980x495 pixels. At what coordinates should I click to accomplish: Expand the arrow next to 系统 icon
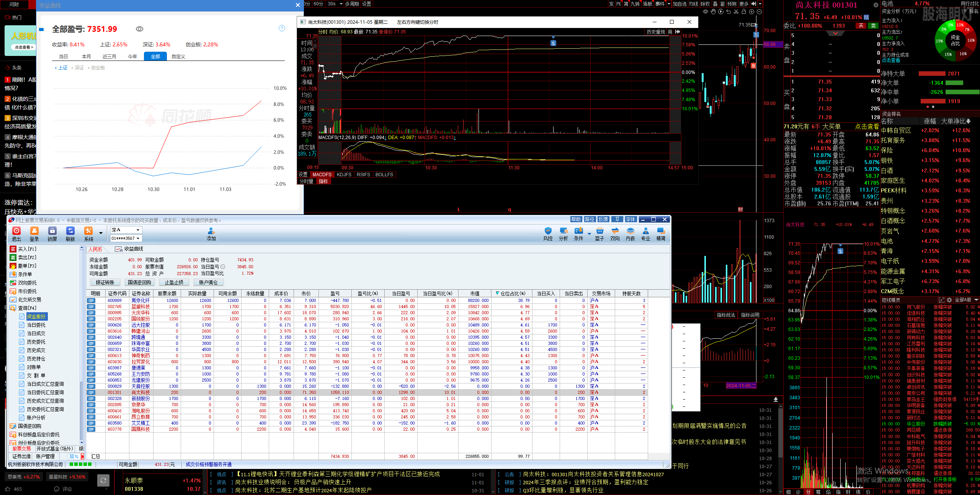coord(101,233)
